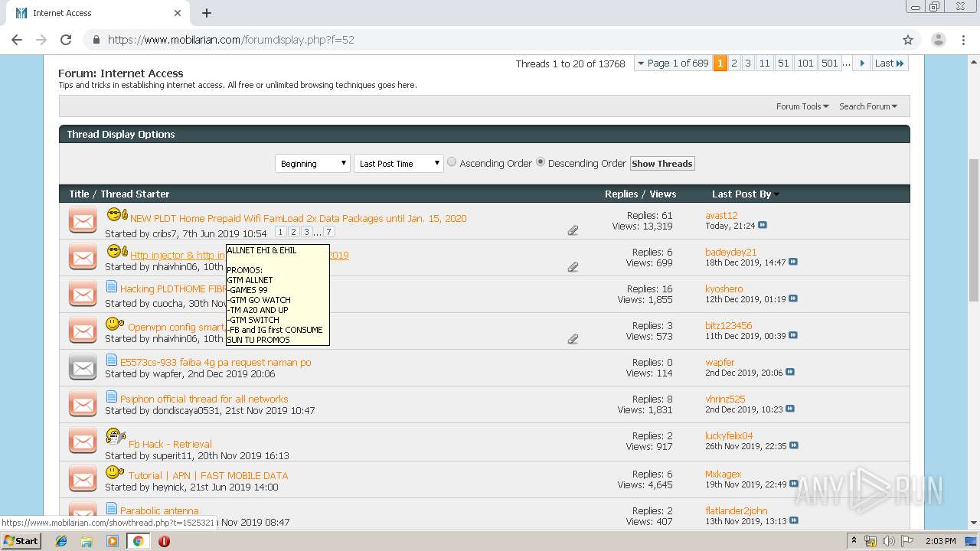Go to last post by kyoshero arrow icon
The image size is (980, 551).
[x=793, y=299]
